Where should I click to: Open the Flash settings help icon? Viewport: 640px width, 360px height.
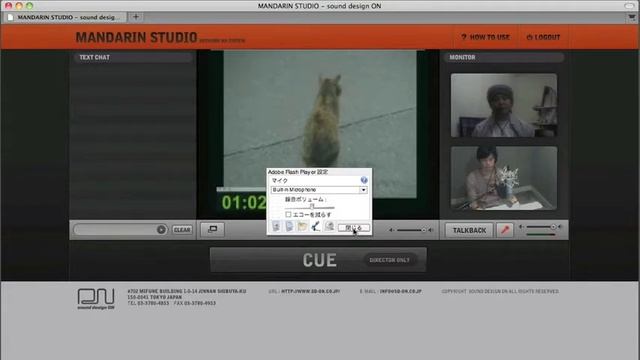[364, 180]
